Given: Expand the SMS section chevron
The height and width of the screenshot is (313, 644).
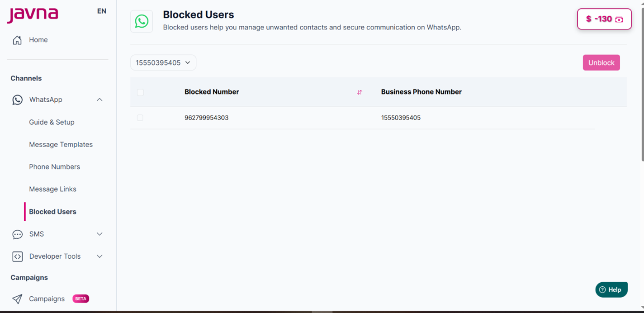Looking at the screenshot, I should pyautogui.click(x=99, y=234).
